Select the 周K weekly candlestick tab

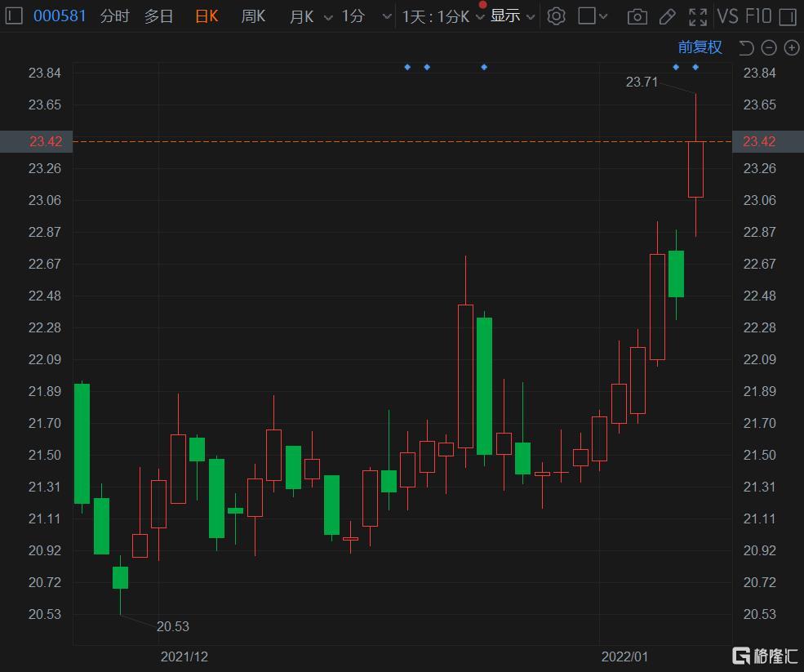[253, 16]
